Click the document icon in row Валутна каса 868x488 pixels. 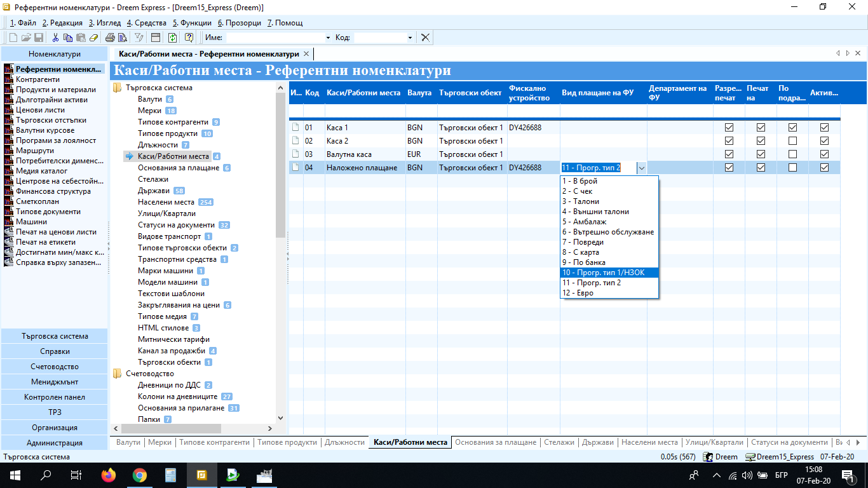pos(295,154)
